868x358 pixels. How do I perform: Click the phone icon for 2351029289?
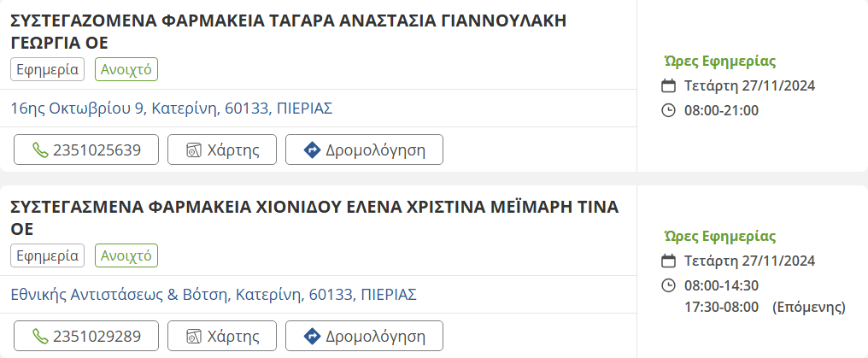(40, 336)
